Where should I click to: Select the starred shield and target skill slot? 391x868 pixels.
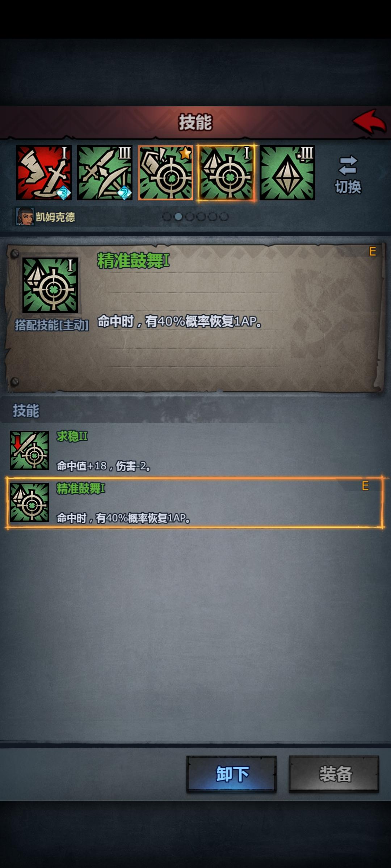coord(165,173)
